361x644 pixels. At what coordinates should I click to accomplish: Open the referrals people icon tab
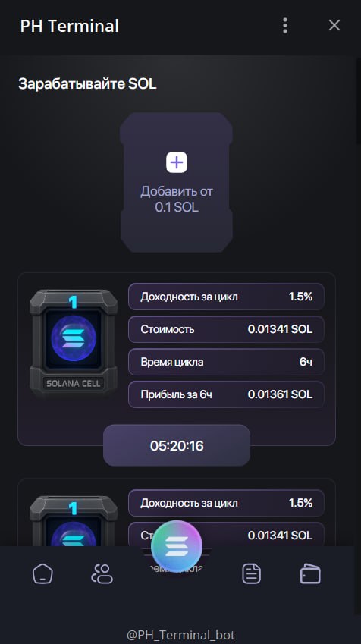[x=102, y=573]
